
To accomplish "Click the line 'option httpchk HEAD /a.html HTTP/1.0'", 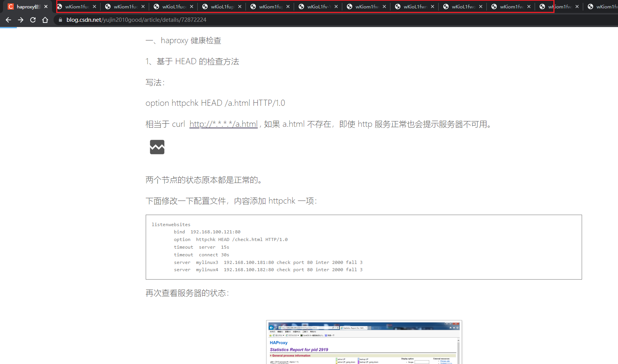I will 215,103.
